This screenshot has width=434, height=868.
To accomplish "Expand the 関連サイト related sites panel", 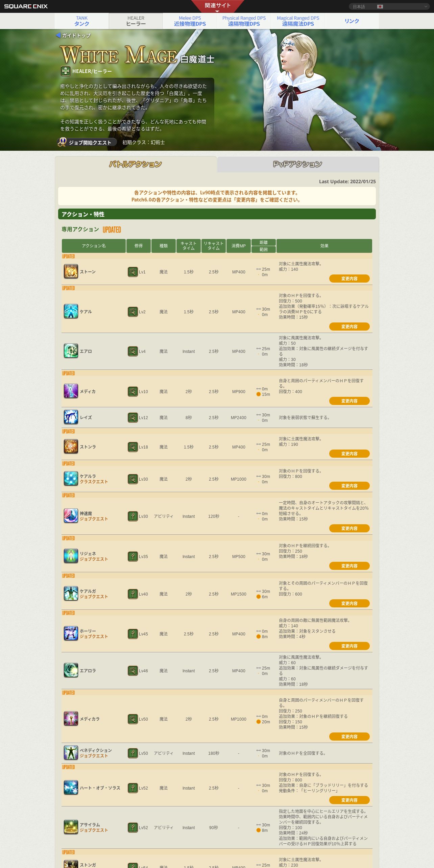I will pos(217,6).
